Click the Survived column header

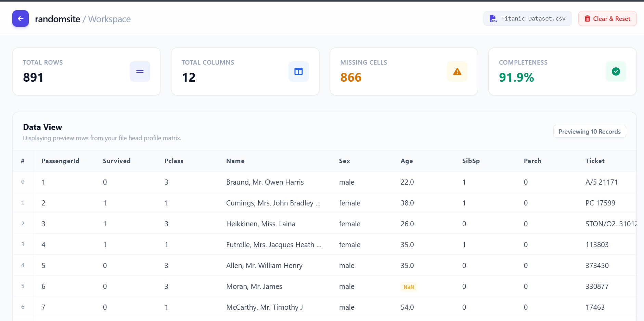pyautogui.click(x=117, y=161)
